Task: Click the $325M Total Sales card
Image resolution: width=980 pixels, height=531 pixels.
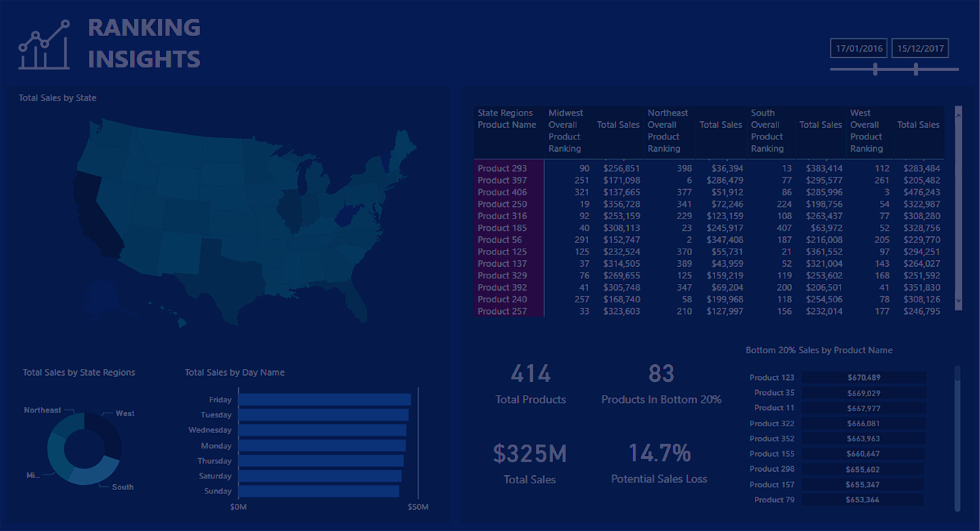Action: pos(530,464)
